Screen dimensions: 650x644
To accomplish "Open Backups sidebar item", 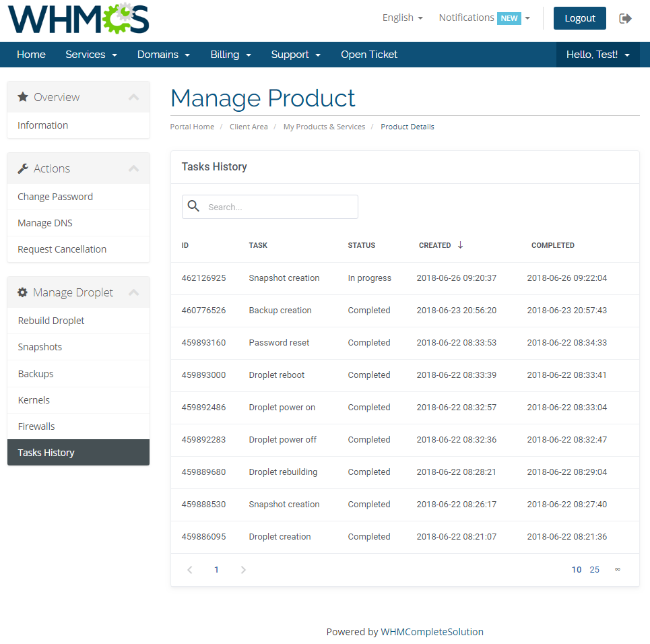I will click(78, 374).
